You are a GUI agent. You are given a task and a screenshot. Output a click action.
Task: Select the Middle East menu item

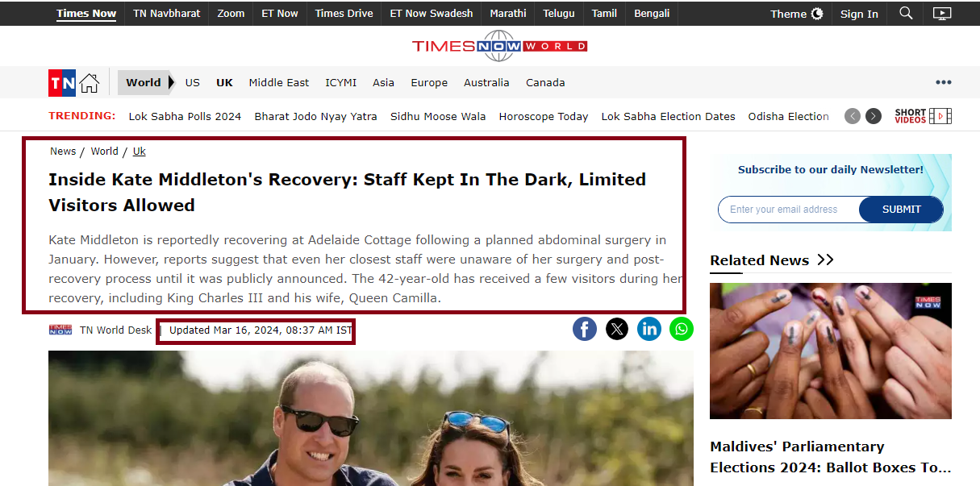pyautogui.click(x=279, y=82)
